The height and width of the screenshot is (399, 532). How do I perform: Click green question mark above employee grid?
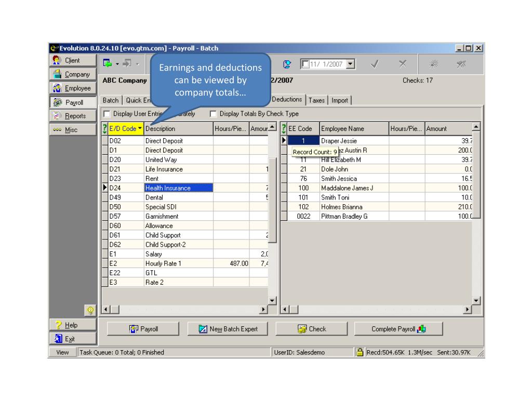tap(284, 129)
